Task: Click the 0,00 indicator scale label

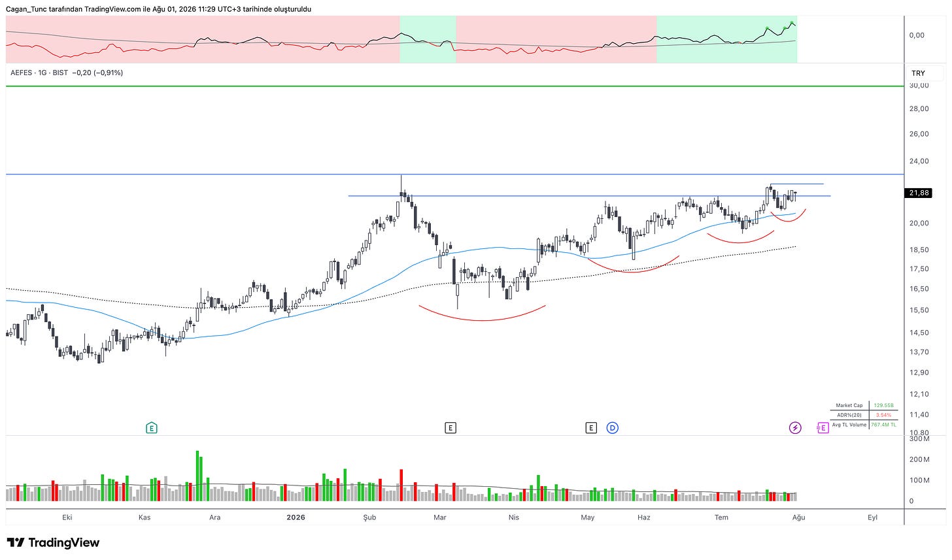Action: coord(917,35)
